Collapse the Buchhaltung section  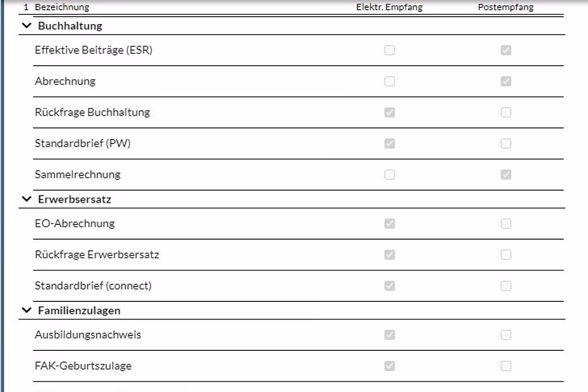tap(26, 26)
